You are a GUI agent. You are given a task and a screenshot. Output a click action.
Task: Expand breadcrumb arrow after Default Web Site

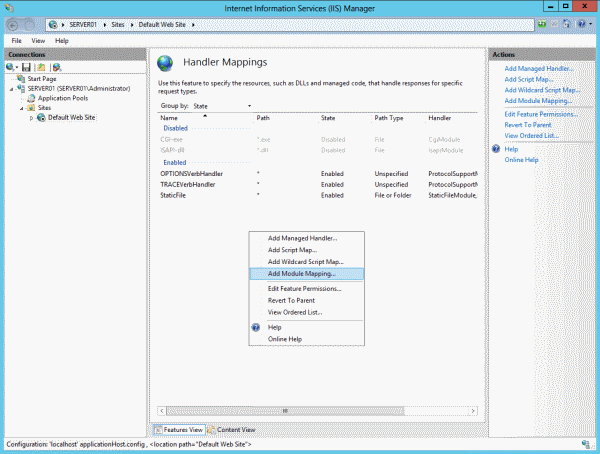click(193, 25)
